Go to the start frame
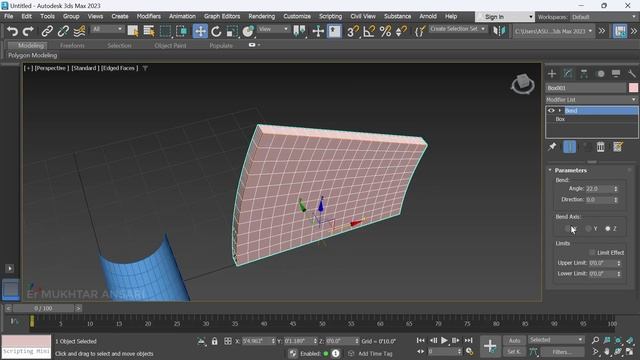The height and width of the screenshot is (360, 640). tap(420, 340)
